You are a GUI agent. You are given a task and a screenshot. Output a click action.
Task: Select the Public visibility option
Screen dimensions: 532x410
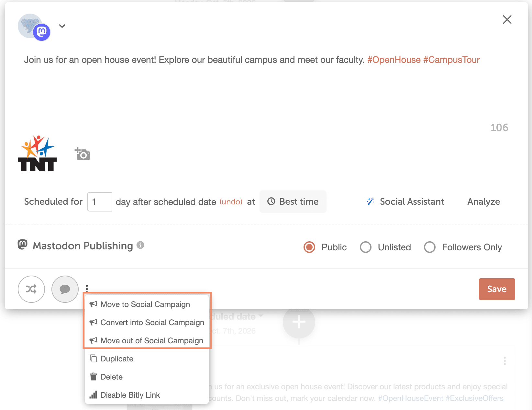tap(309, 247)
